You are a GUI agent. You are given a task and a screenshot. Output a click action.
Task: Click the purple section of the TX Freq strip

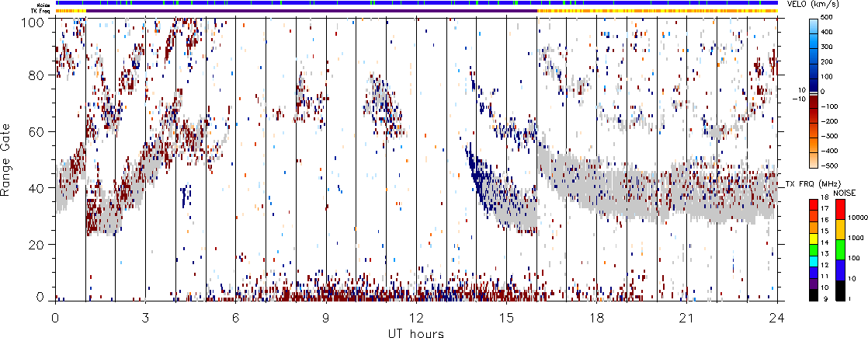(295, 11)
